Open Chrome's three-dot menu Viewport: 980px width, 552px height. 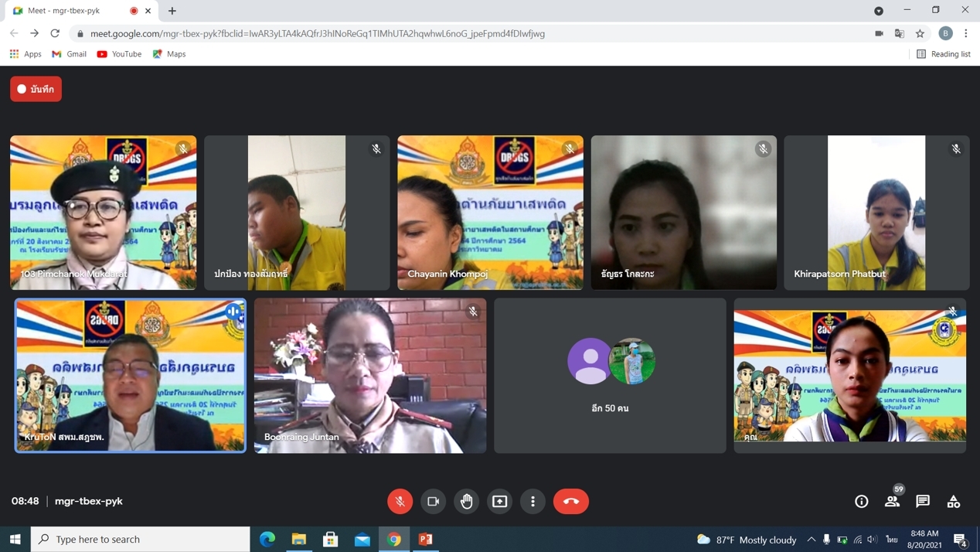[965, 33]
